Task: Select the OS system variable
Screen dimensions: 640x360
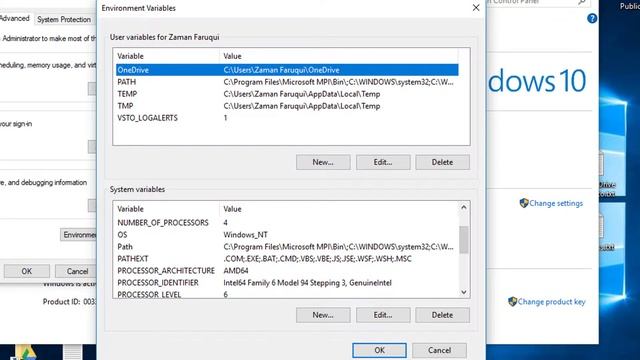Action: 287,235
